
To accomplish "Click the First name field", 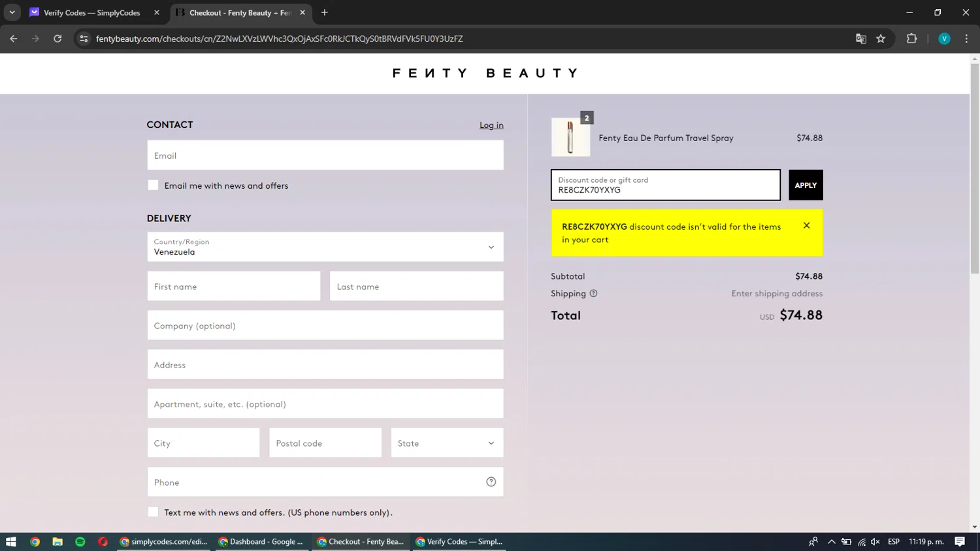I will [x=234, y=286].
